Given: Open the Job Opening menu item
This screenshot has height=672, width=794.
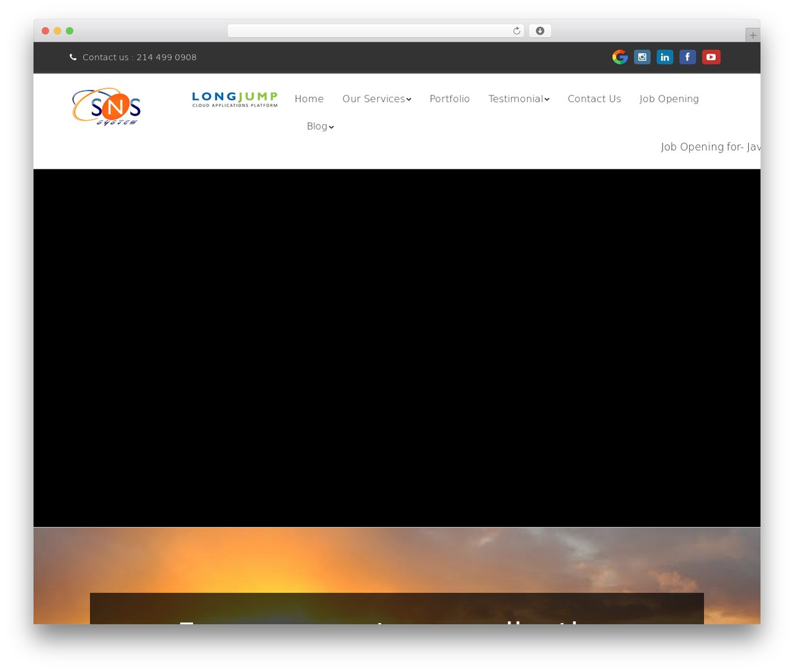Looking at the screenshot, I should tap(669, 99).
